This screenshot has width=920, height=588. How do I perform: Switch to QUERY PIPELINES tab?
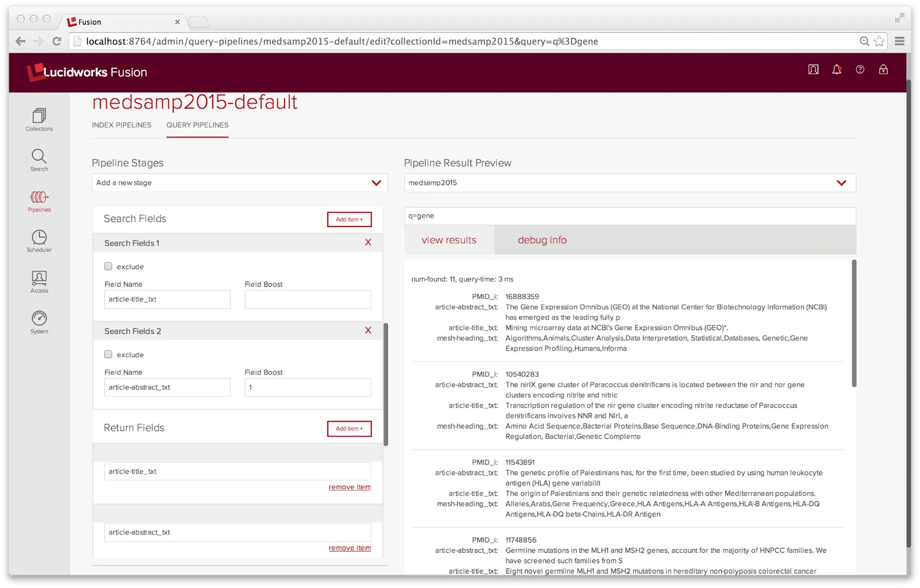pyautogui.click(x=197, y=125)
